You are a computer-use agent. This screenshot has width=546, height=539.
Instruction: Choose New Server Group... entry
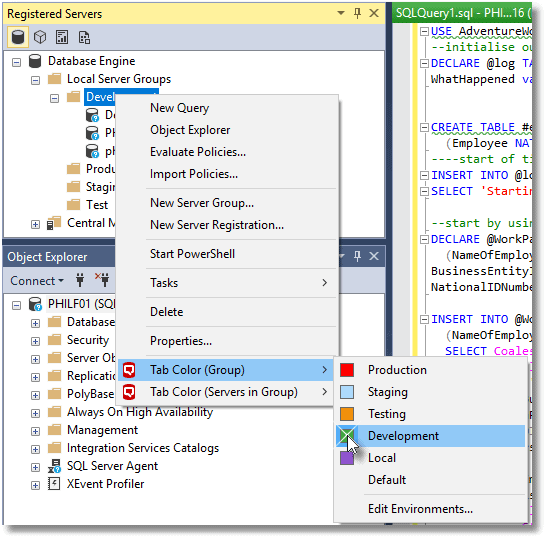click(x=227, y=203)
